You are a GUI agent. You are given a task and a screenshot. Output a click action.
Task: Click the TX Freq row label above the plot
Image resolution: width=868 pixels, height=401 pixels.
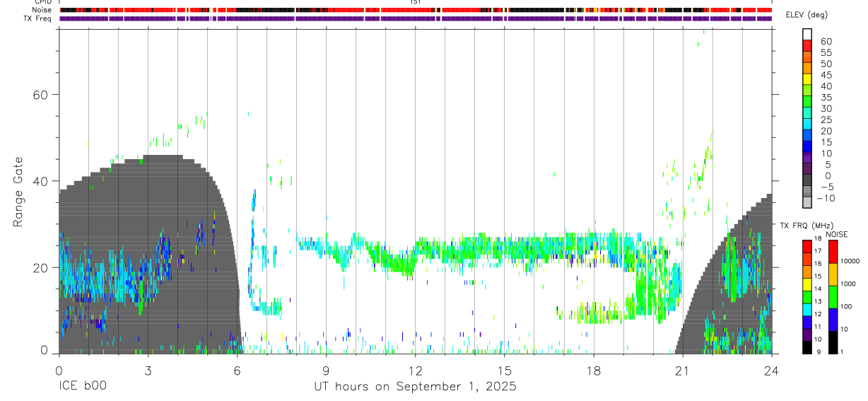[x=39, y=18]
